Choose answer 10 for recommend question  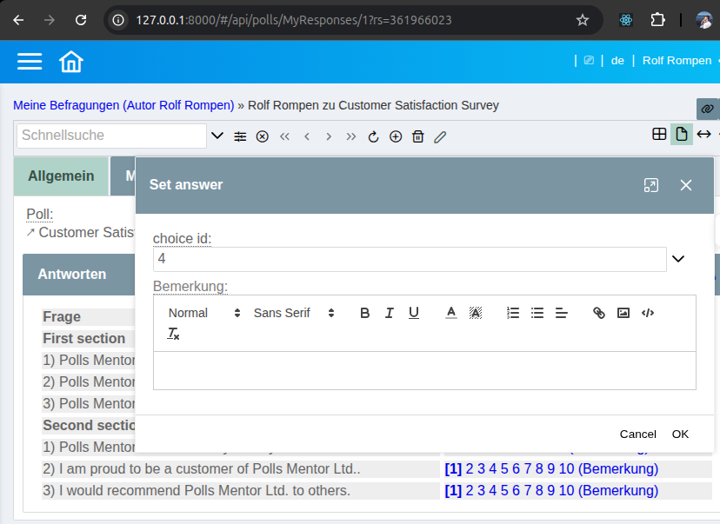point(567,490)
